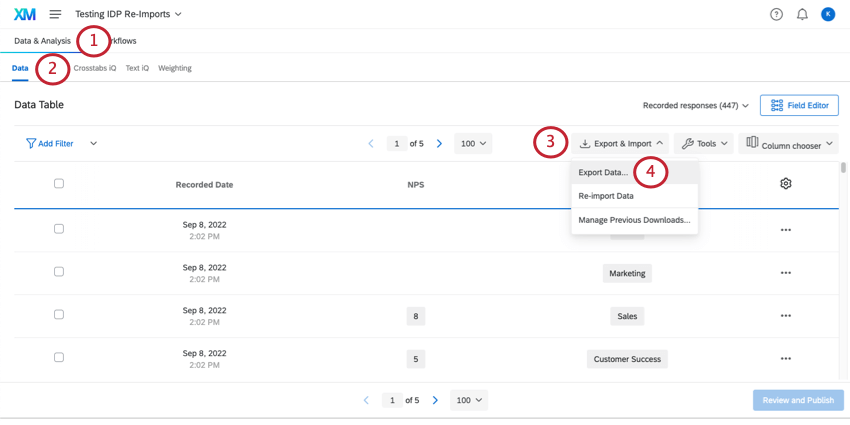Viewport: 850px width, 425px height.
Task: Open the Tools dropdown
Action: (x=704, y=144)
